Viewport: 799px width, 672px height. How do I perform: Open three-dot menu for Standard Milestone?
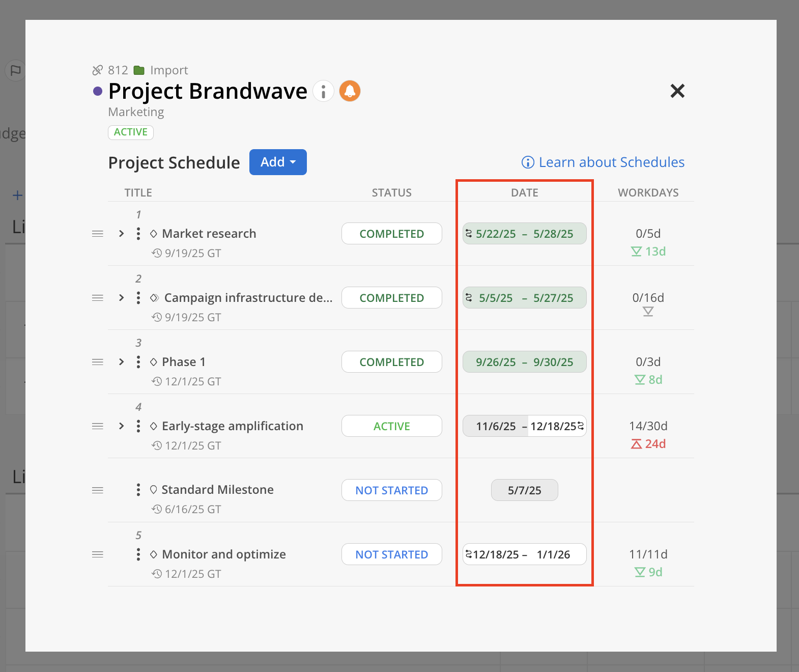point(138,490)
